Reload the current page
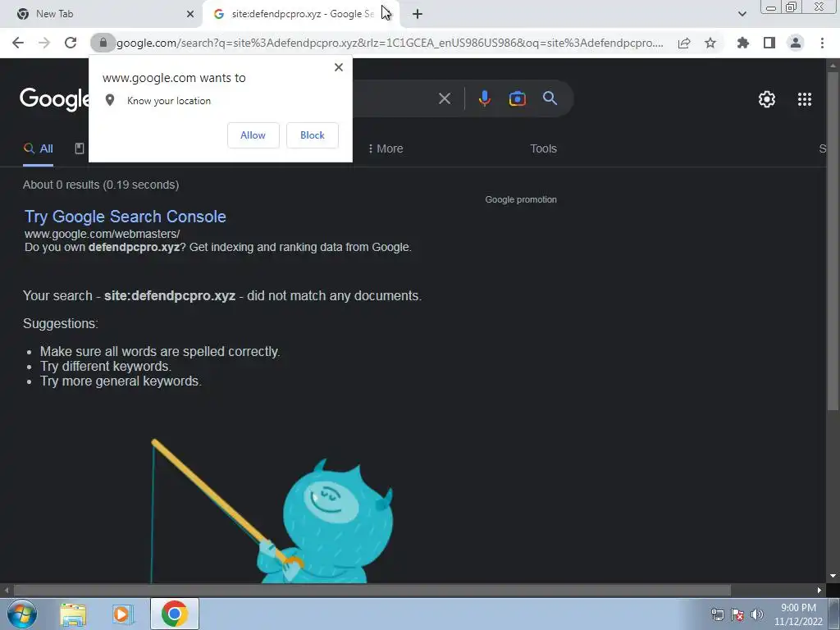 (x=71, y=43)
